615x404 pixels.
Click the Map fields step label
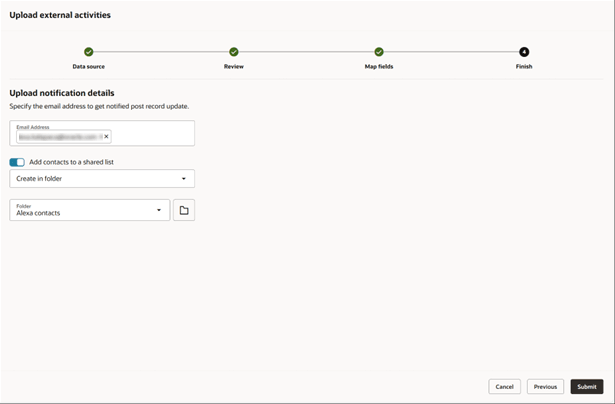point(379,67)
